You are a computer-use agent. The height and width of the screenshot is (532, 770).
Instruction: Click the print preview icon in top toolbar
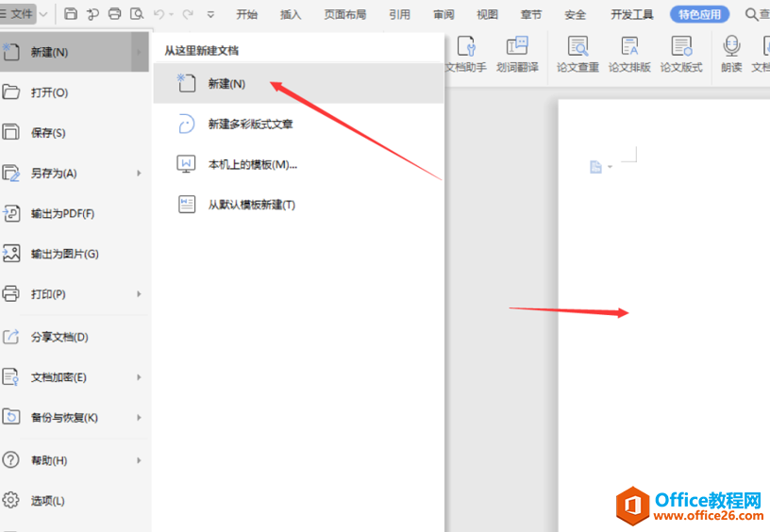(x=137, y=14)
